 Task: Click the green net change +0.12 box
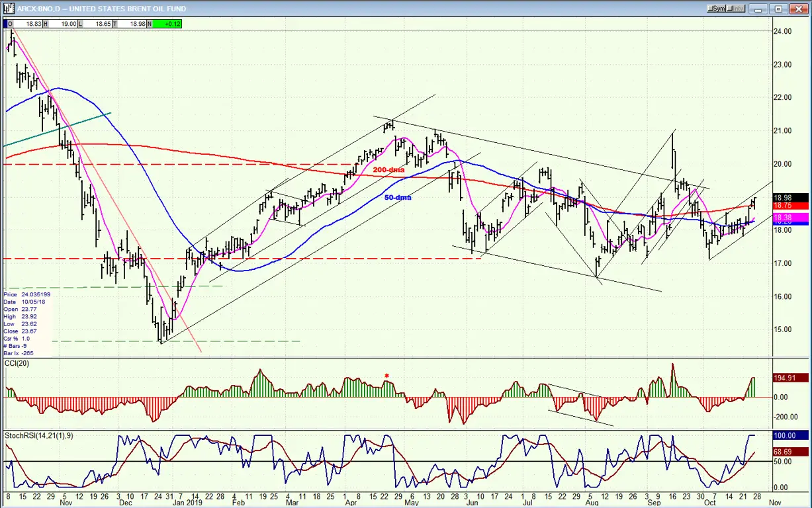click(x=166, y=24)
